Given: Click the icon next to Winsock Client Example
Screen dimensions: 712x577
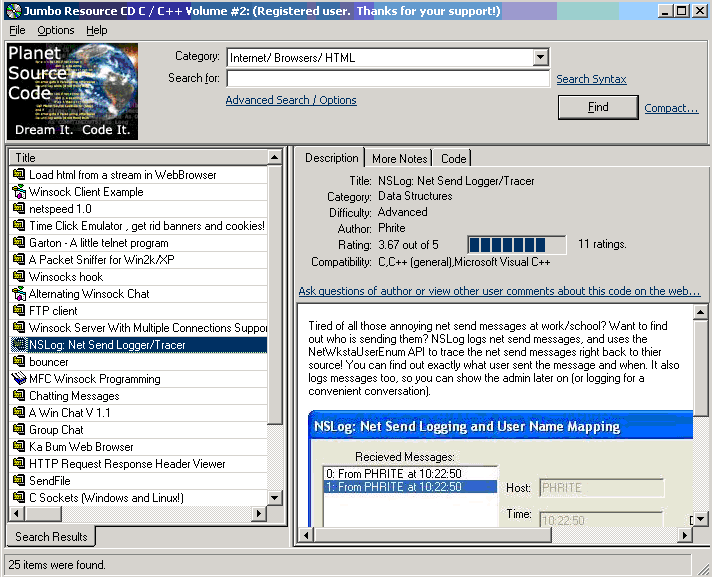Looking at the screenshot, I should tap(19, 192).
